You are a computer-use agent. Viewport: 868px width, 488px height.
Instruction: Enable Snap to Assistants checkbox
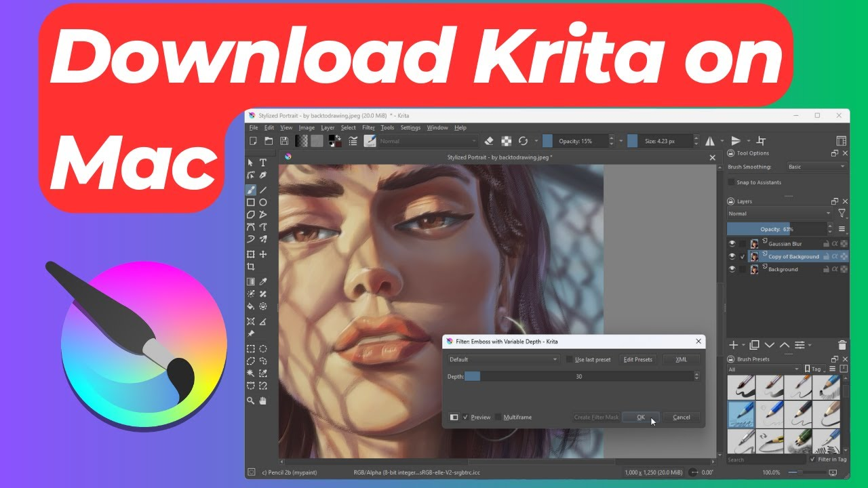point(731,182)
